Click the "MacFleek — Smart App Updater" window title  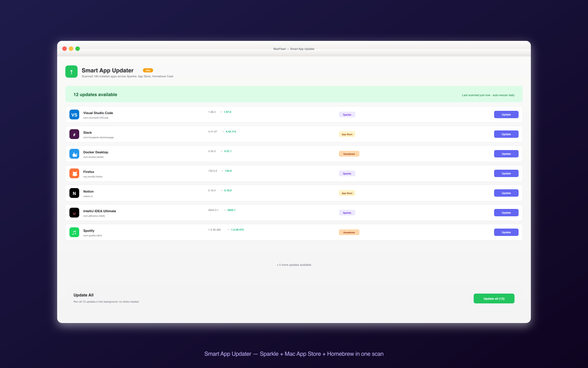[x=294, y=49]
